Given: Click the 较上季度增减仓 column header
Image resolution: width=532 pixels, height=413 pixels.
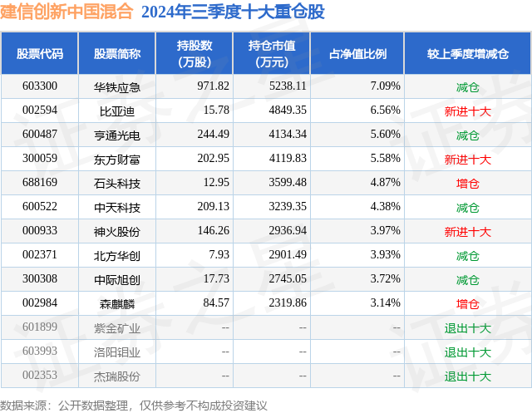Looking at the screenshot, I should tap(468, 53).
